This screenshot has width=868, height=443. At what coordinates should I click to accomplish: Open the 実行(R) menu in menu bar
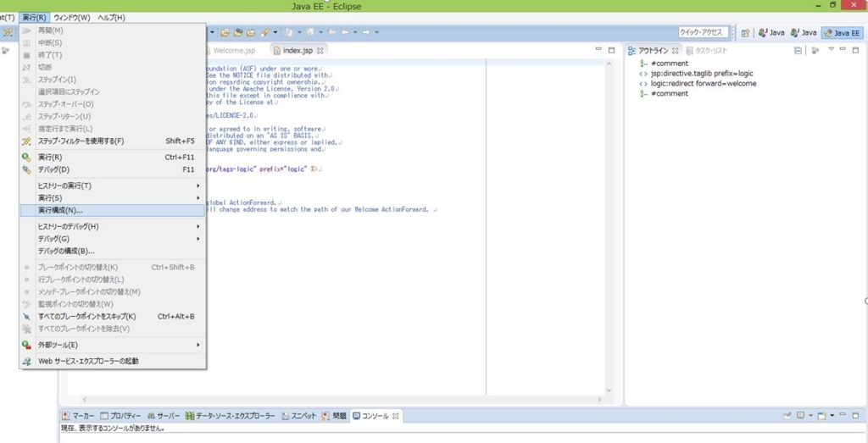click(x=34, y=18)
